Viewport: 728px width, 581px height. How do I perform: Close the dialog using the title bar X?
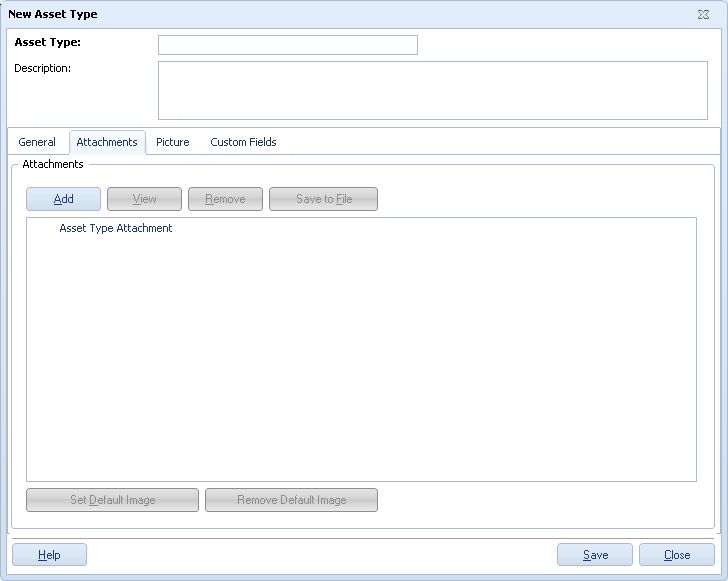(703, 15)
